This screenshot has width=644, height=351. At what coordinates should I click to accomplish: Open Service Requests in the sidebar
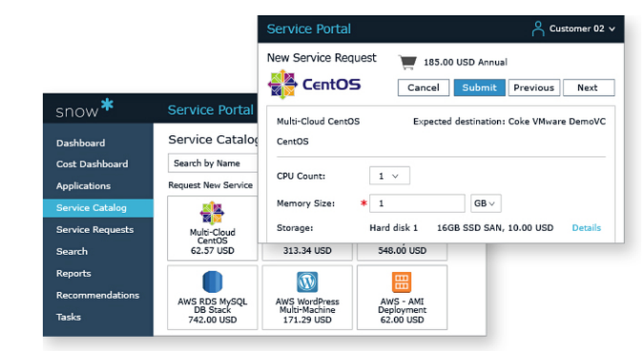tap(95, 229)
